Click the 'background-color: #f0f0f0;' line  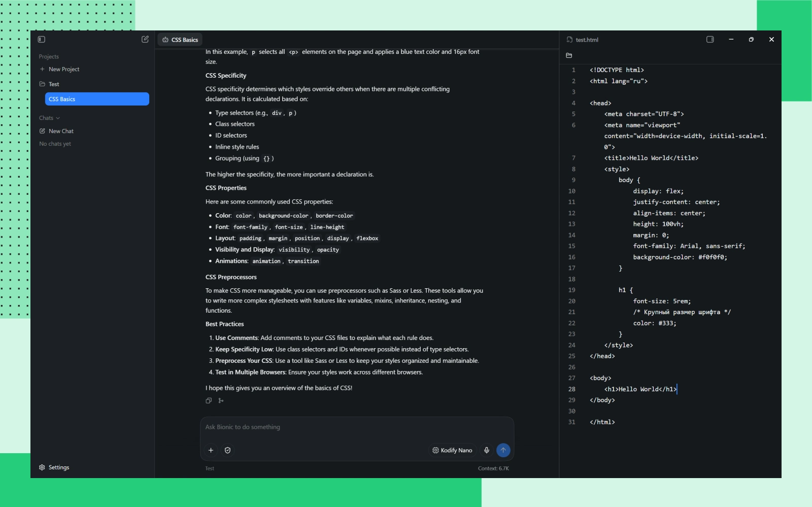pyautogui.click(x=680, y=257)
